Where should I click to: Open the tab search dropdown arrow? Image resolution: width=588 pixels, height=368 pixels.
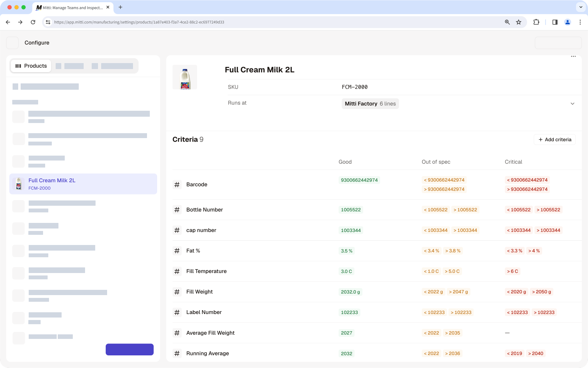tap(581, 7)
